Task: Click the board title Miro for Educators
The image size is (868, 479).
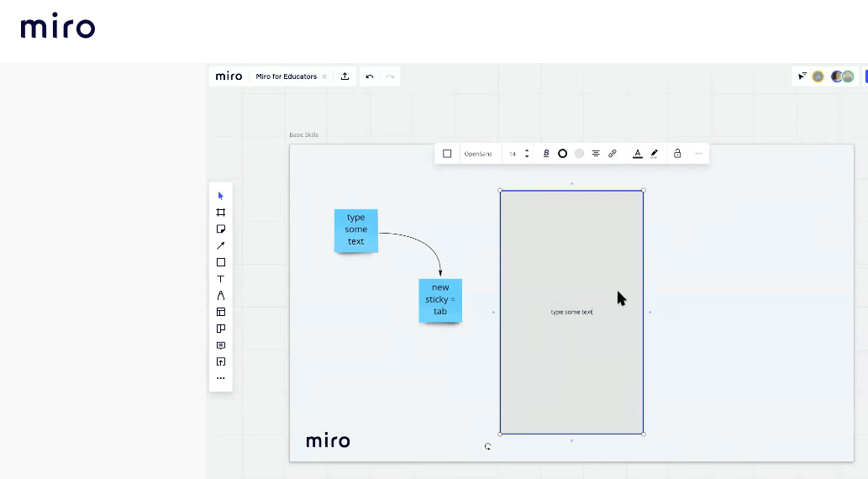Action: 287,76
